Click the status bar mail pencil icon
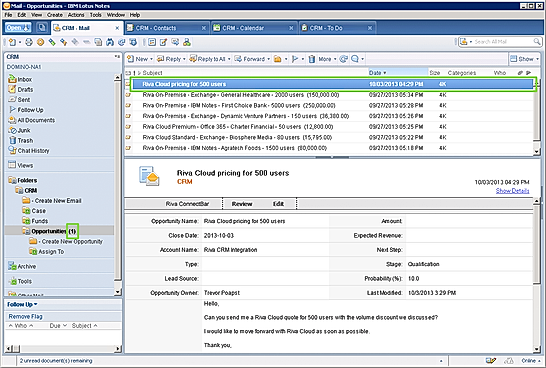Viewport: 546px width, 368px height. (x=491, y=361)
